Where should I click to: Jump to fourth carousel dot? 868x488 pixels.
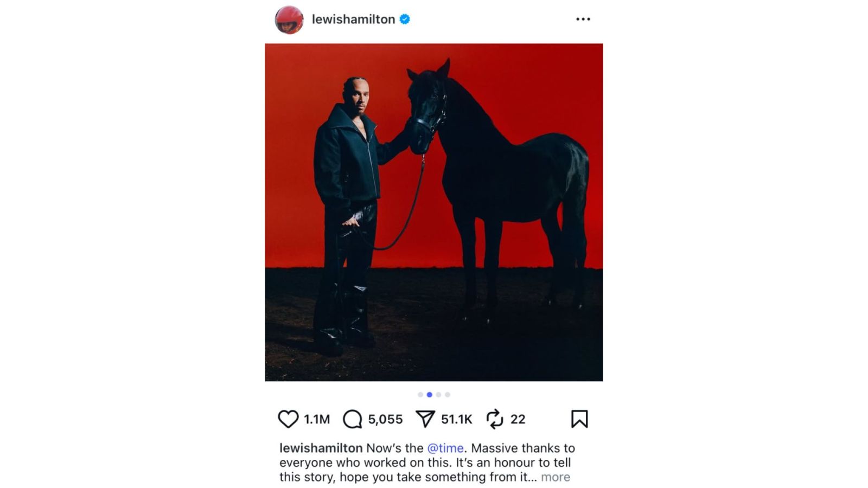(x=448, y=395)
